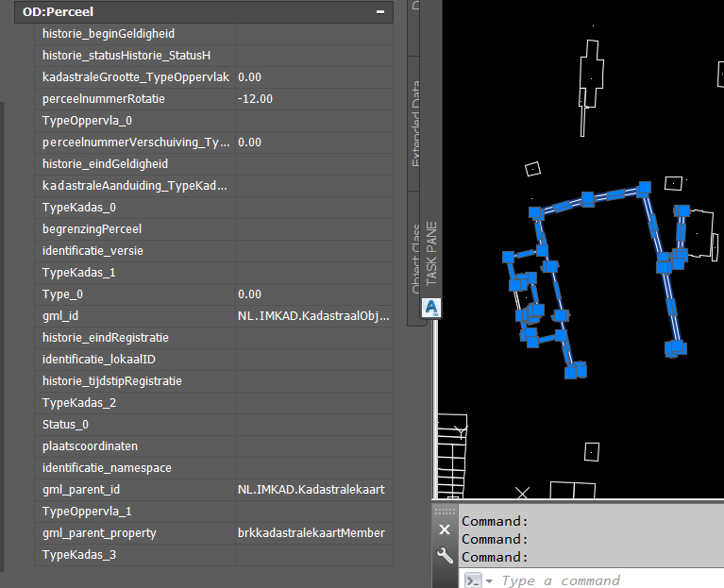Open command line customize wrench
The width and height of the screenshot is (724, 588).
pyautogui.click(x=445, y=555)
